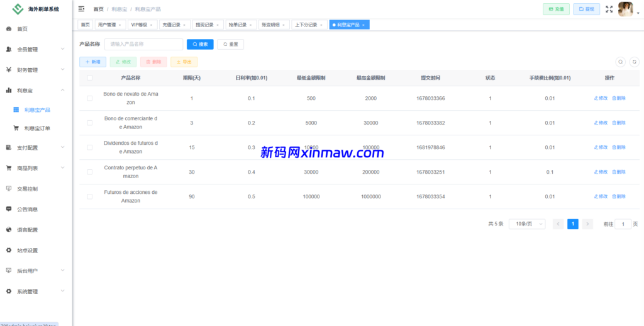Close the 用户管理 tab
The image size is (644, 326).
[119, 25]
